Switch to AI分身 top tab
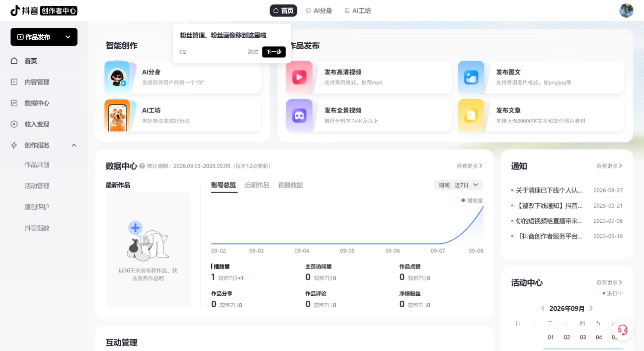Screen dimensions: 644x351 (x=319, y=11)
